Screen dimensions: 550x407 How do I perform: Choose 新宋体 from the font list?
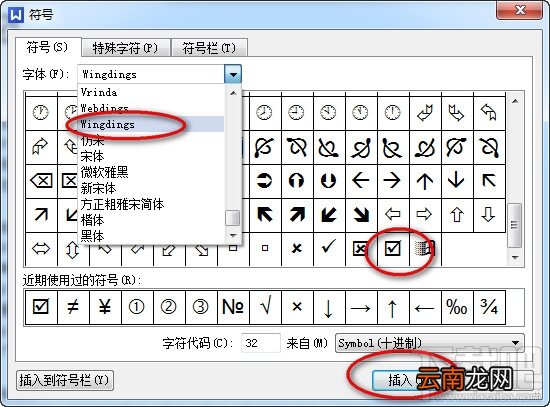(x=151, y=188)
